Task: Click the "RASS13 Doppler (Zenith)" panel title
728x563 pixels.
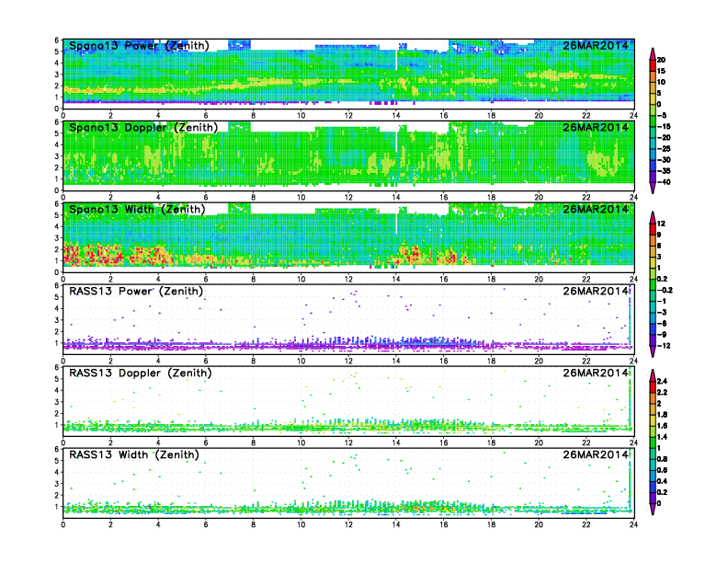Action: 141,373
